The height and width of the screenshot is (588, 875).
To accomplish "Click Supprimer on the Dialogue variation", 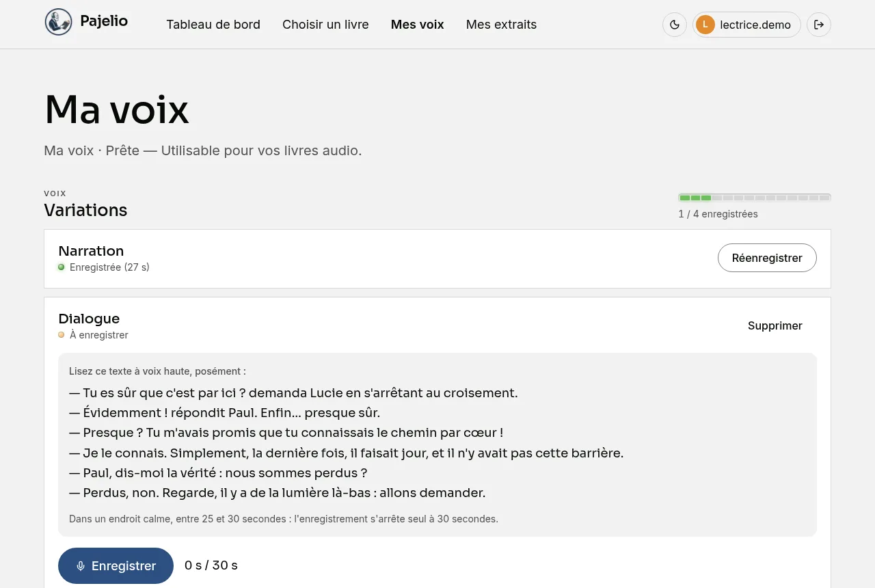I will click(775, 325).
